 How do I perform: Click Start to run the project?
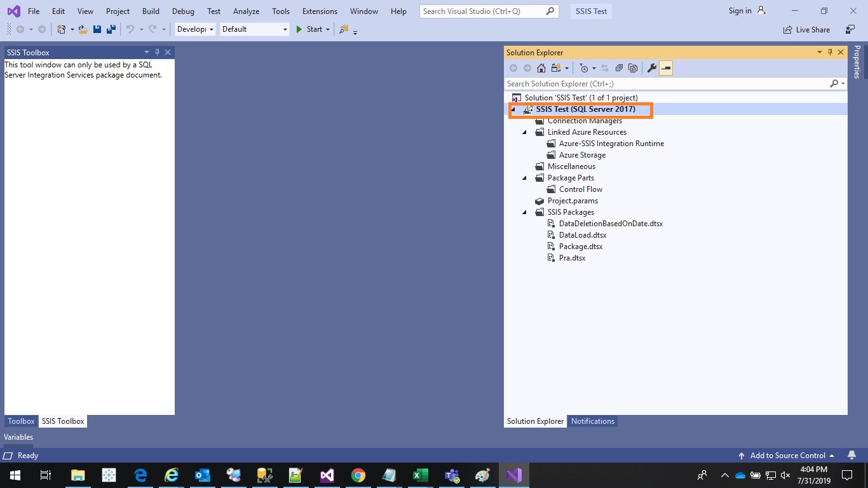tap(311, 29)
